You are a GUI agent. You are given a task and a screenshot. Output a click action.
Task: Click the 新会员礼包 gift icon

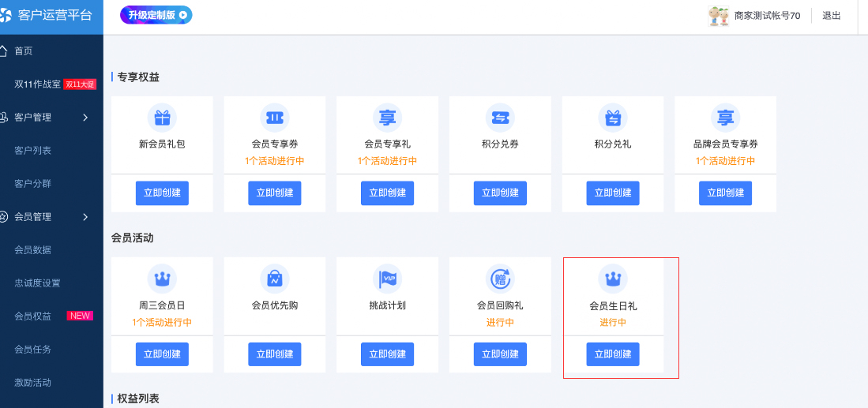[x=162, y=118]
